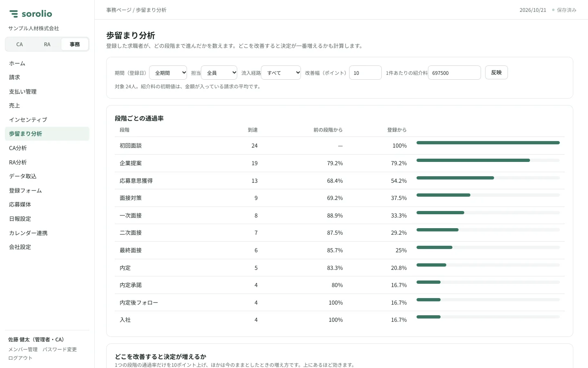The width and height of the screenshot is (588, 368).
Task: Click the 入社 stage name
Action: (125, 320)
